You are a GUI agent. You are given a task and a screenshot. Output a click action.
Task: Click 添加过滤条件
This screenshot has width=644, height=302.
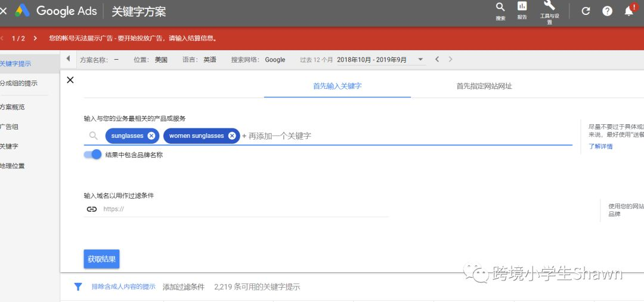tap(184, 287)
